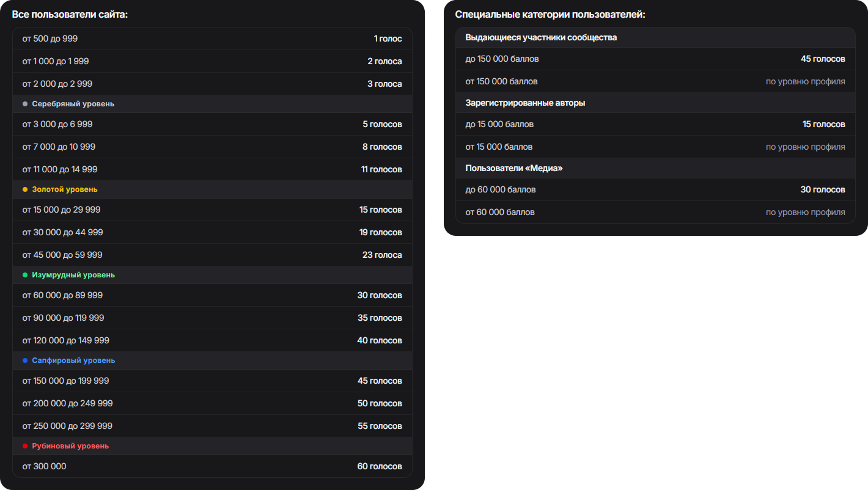Click the green Emerald level dot icon
The image size is (868, 490).
(25, 275)
